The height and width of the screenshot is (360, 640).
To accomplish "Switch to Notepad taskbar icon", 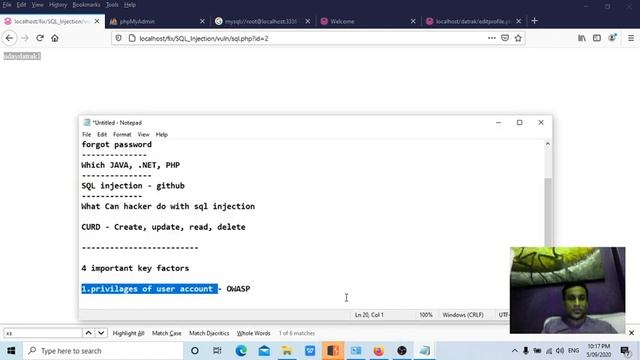I will point(425,351).
